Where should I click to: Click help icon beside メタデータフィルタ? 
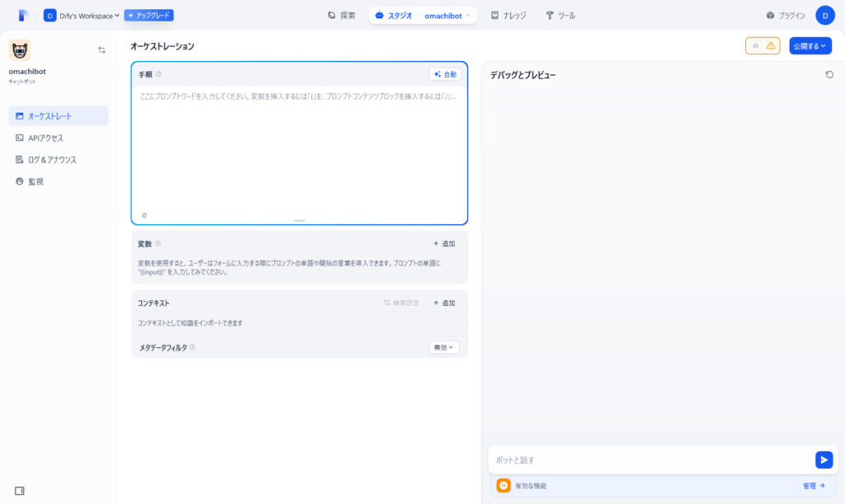192,347
